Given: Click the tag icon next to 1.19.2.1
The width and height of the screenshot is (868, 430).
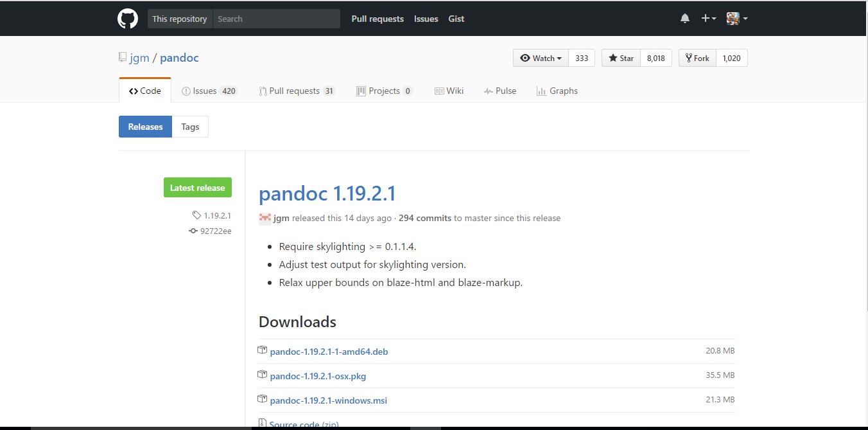Looking at the screenshot, I should pos(196,215).
